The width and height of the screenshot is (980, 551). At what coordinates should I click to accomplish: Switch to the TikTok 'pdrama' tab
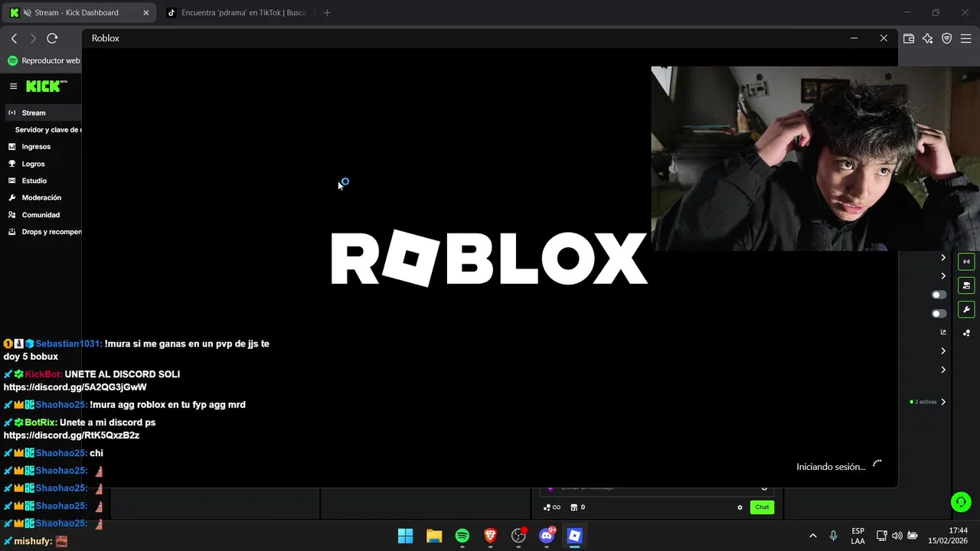click(236, 13)
